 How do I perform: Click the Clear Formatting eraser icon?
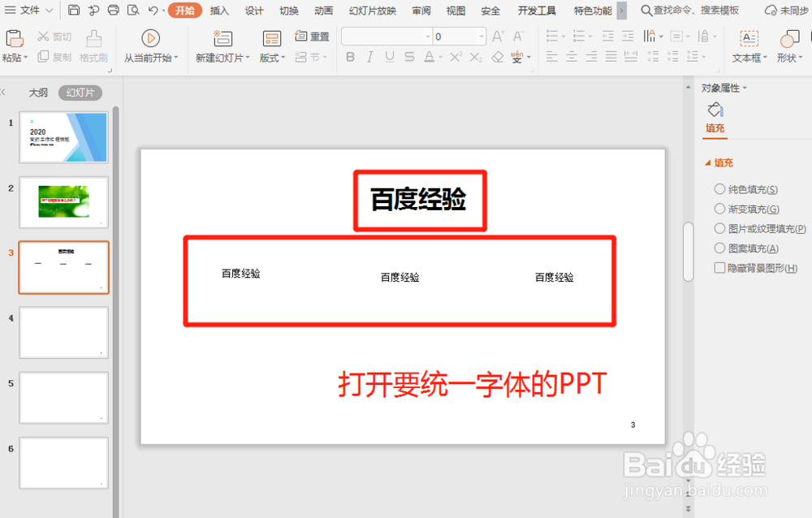(497, 57)
